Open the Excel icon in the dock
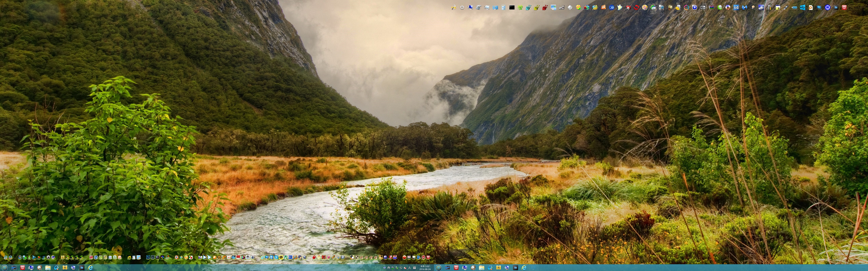This screenshot has height=271, width=868. (115, 257)
